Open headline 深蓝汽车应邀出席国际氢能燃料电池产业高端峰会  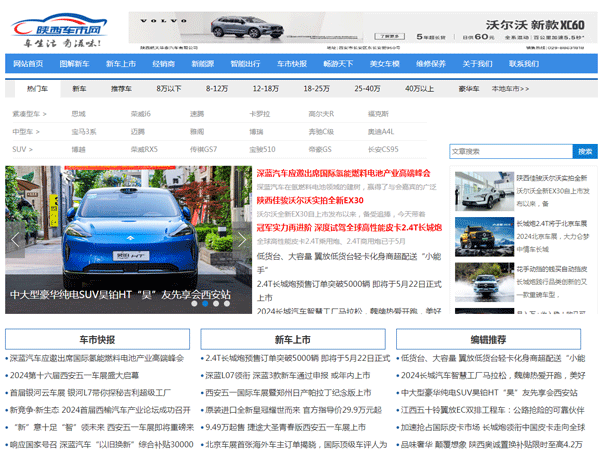pos(343,173)
